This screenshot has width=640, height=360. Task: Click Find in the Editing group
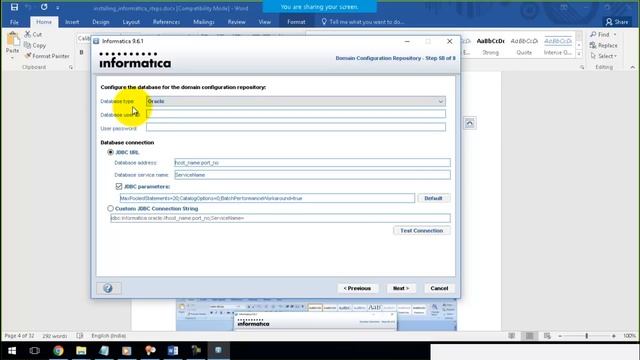tap(600, 34)
